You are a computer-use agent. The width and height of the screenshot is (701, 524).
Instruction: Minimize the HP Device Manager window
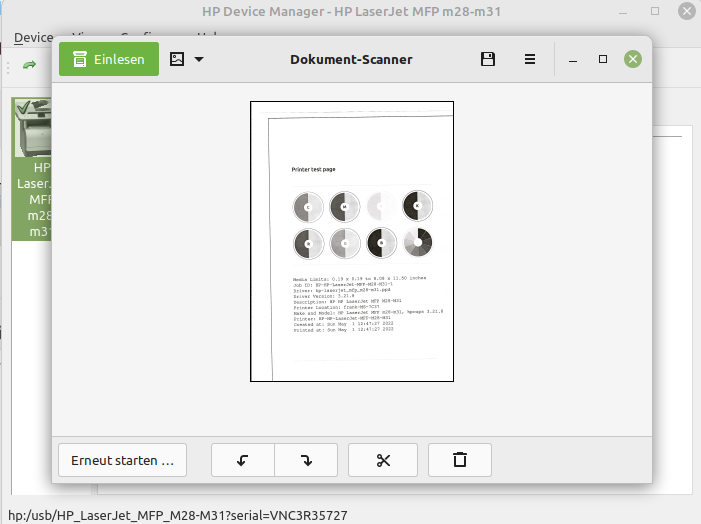click(623, 12)
